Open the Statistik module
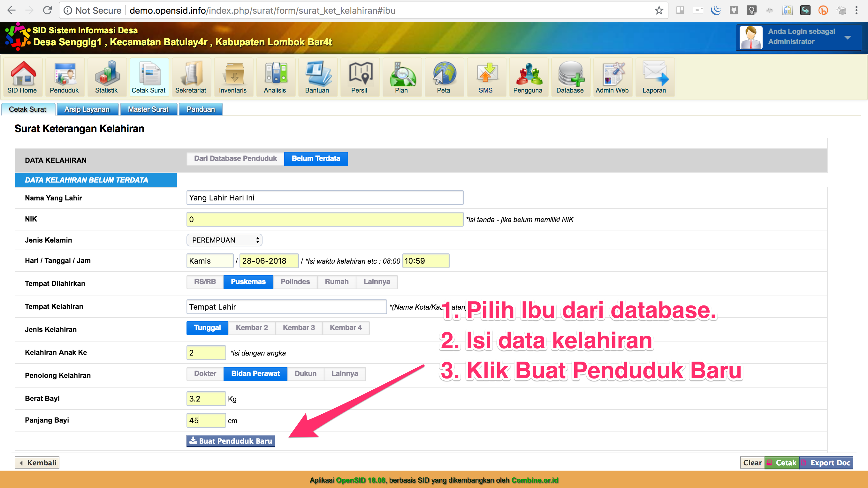Screen dimensions: 868x488 106,77
